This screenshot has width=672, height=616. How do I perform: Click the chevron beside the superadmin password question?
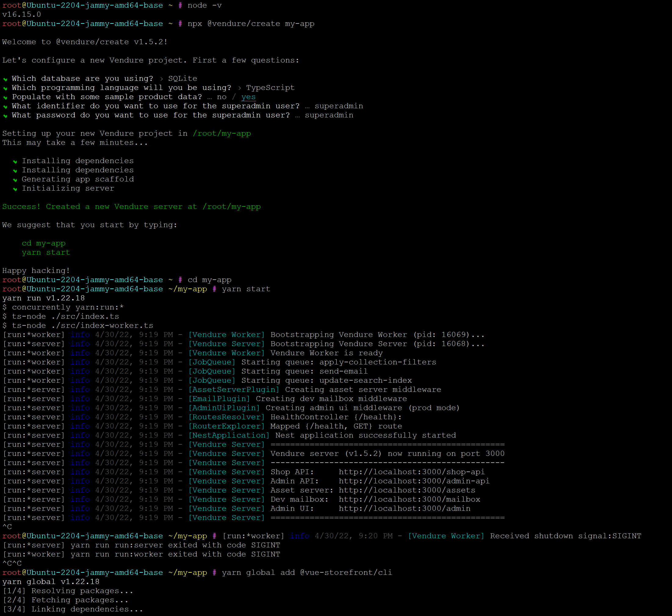(5, 116)
